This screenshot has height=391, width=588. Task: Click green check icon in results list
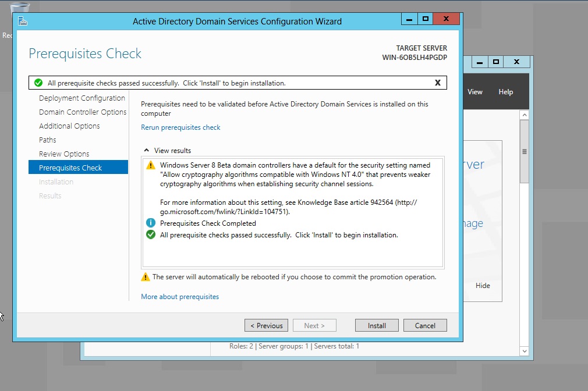coord(151,234)
